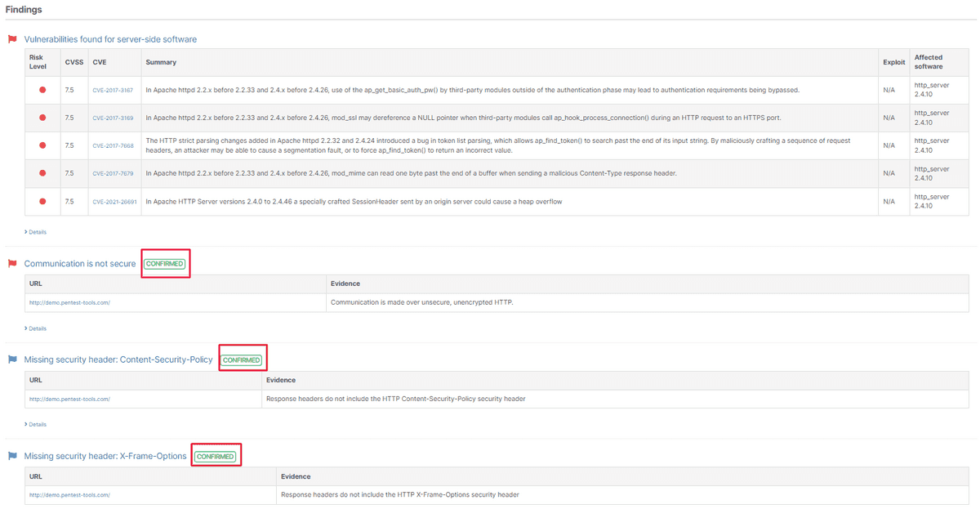980x509 pixels.
Task: Open the CVE-2017-3167 link
Action: click(113, 90)
